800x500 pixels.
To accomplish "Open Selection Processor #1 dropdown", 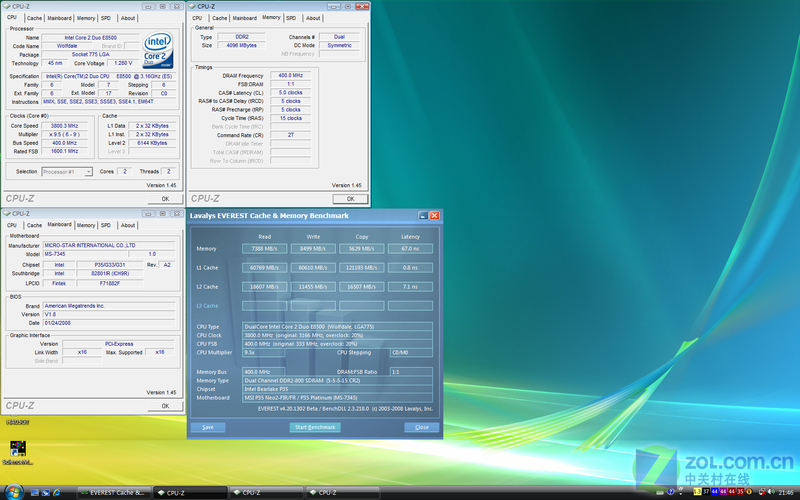I will pyautogui.click(x=67, y=172).
